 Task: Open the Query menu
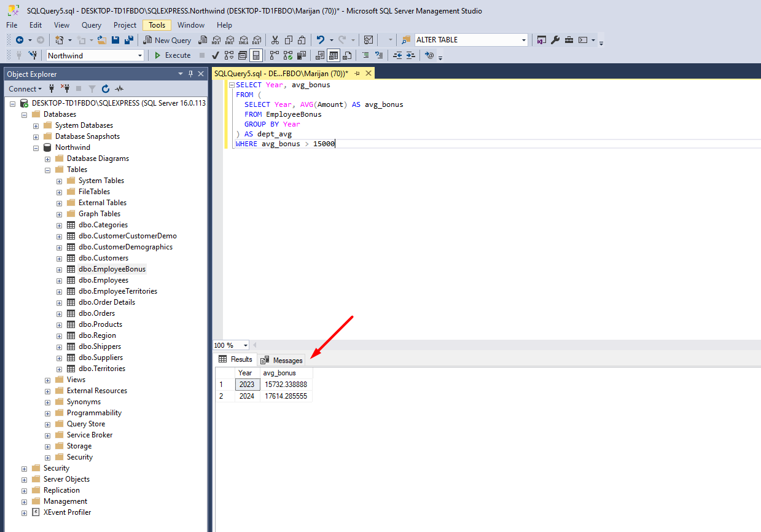coord(92,25)
